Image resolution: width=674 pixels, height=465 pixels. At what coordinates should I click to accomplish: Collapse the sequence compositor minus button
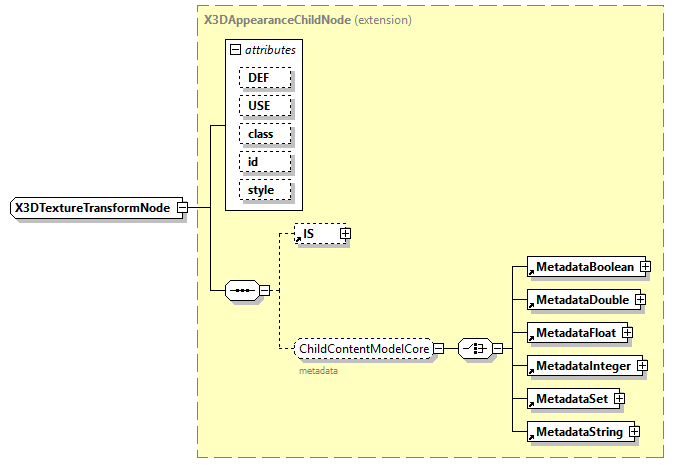264,290
